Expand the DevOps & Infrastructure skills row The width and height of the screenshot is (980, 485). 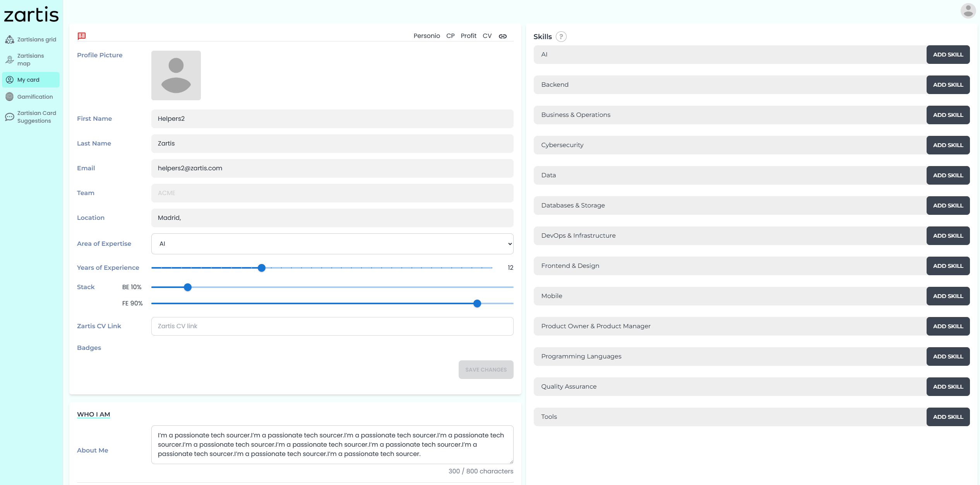click(730, 236)
